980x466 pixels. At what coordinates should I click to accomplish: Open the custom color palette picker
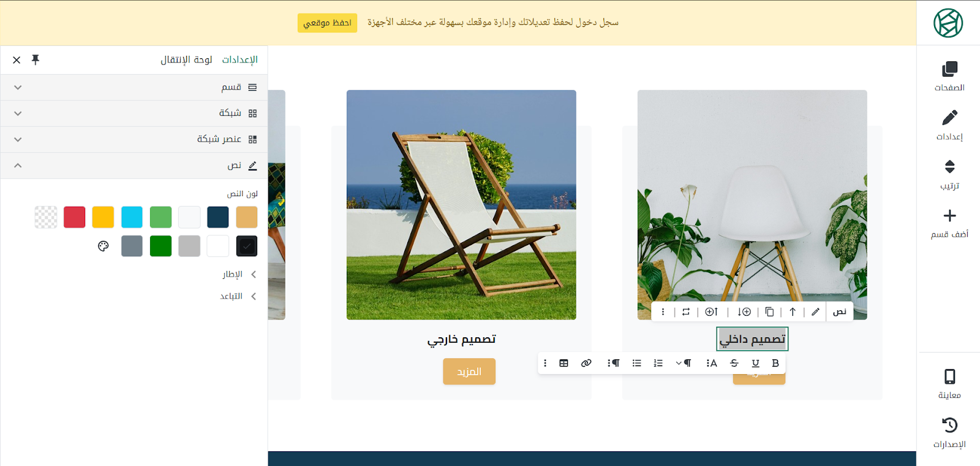click(x=104, y=246)
